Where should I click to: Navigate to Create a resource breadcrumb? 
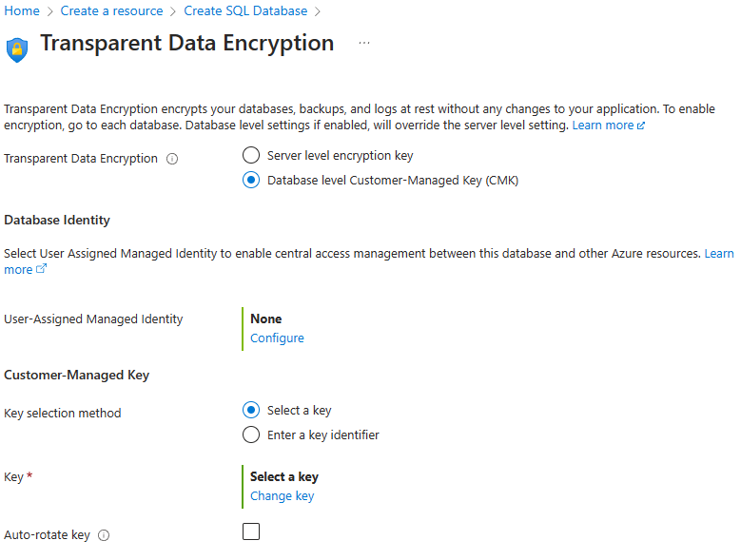tap(111, 11)
